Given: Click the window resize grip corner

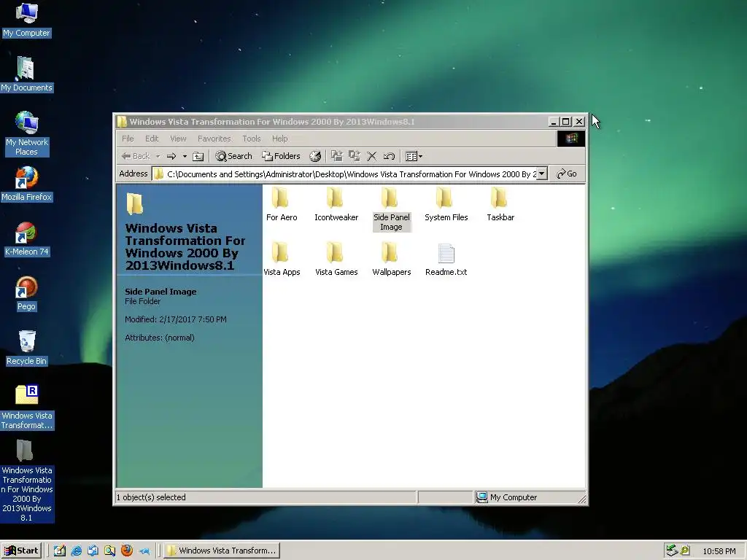Looking at the screenshot, I should pyautogui.click(x=581, y=499).
